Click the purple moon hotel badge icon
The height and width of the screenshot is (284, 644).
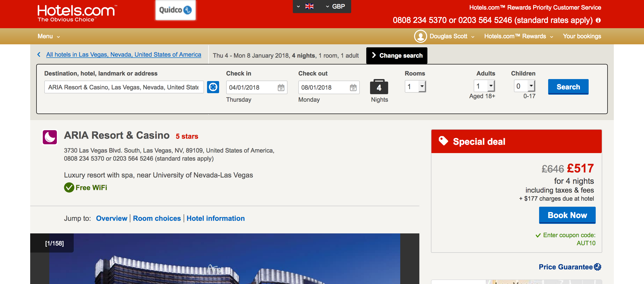(x=50, y=137)
